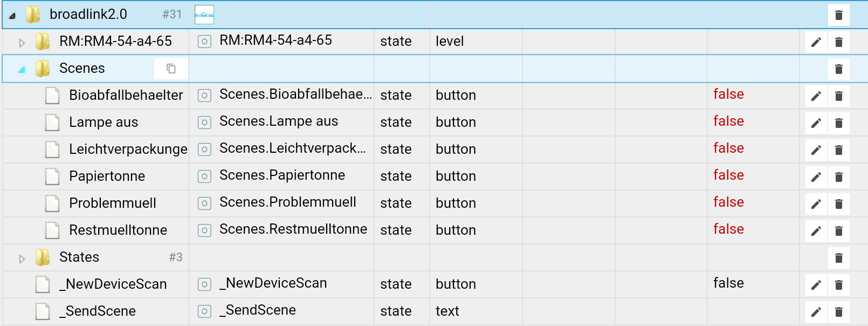This screenshot has width=868, height=326.
Task: Delete the Lampe aus scene
Action: click(x=838, y=123)
